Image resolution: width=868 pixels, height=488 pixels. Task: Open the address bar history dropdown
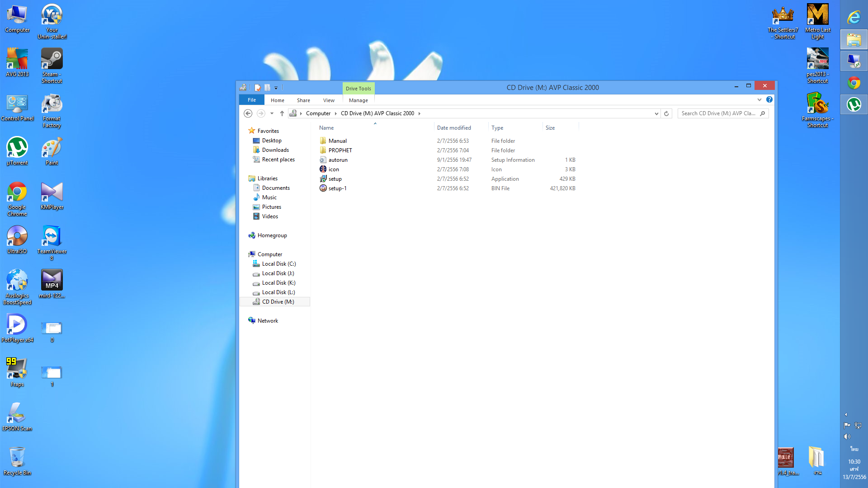656,113
